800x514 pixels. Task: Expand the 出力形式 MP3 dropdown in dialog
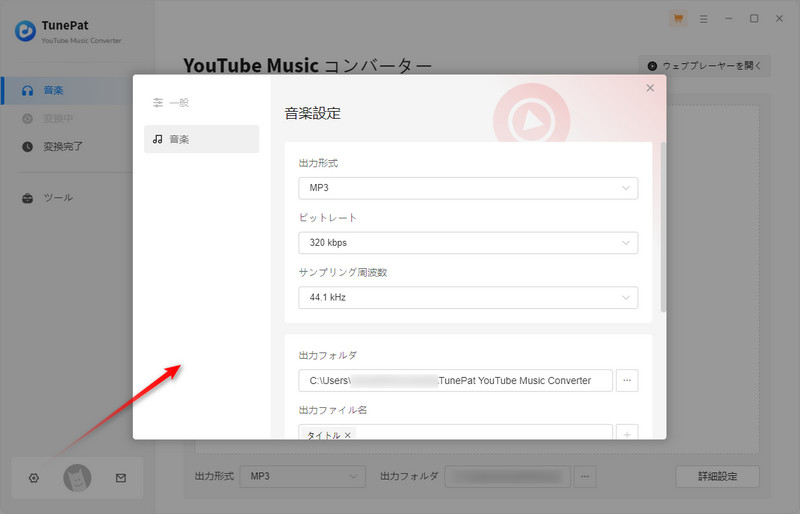click(468, 188)
